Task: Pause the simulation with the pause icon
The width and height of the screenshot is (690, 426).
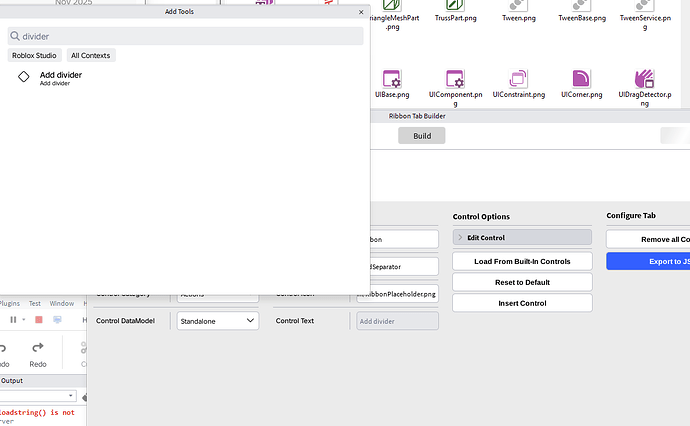Action: point(13,320)
